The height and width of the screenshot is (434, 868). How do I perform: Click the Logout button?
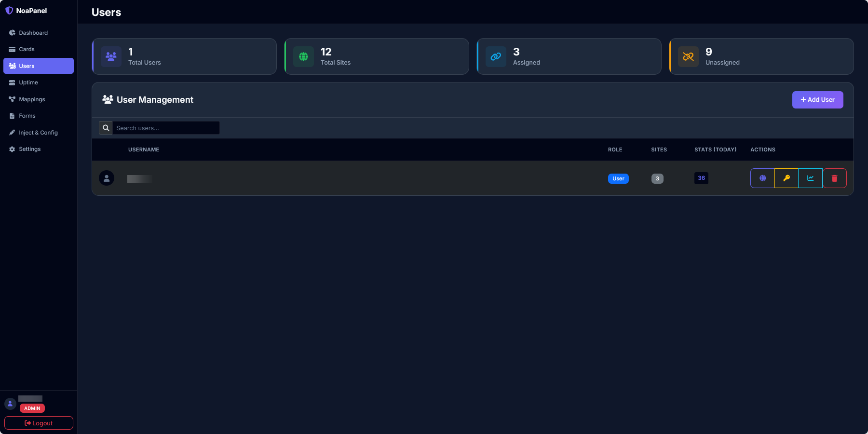coord(39,423)
